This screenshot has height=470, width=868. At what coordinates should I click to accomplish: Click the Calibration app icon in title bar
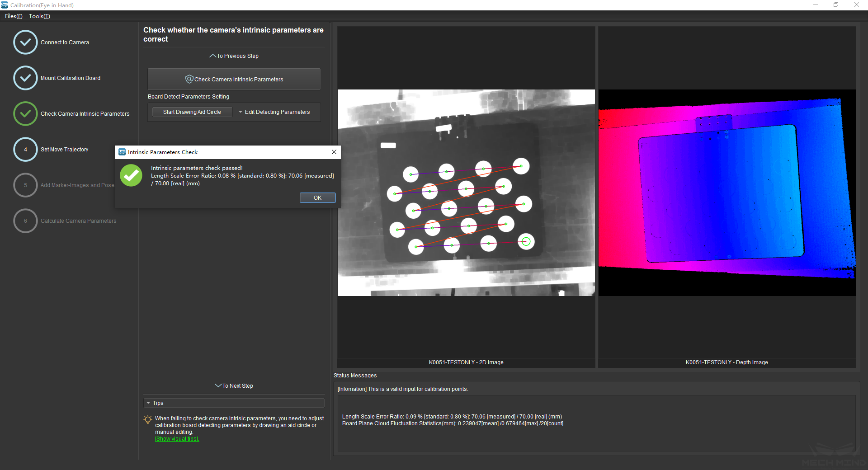coord(5,5)
